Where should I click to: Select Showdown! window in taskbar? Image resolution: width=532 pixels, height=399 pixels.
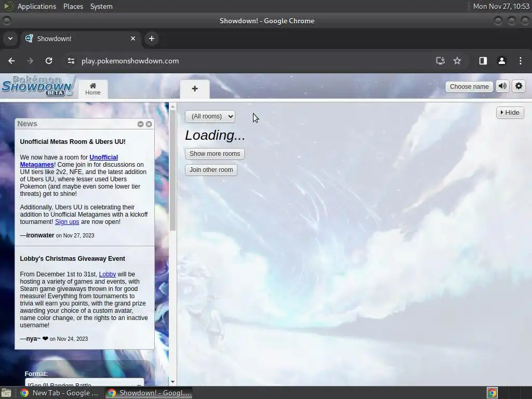click(149, 393)
